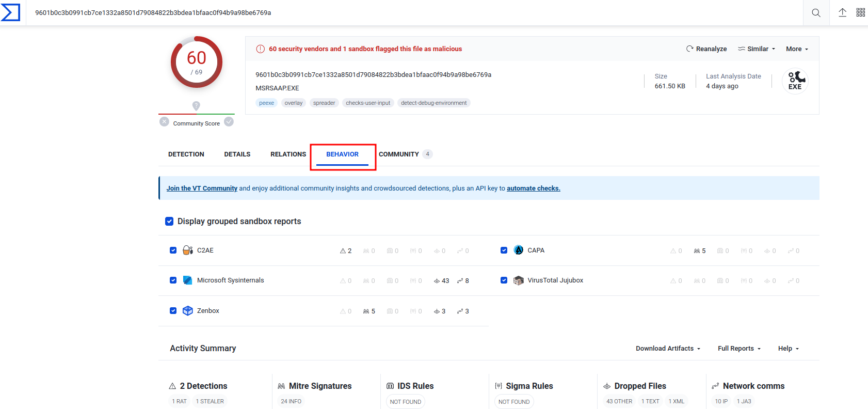868x409 pixels.
Task: Open the RELATIONS tab
Action: tap(288, 154)
